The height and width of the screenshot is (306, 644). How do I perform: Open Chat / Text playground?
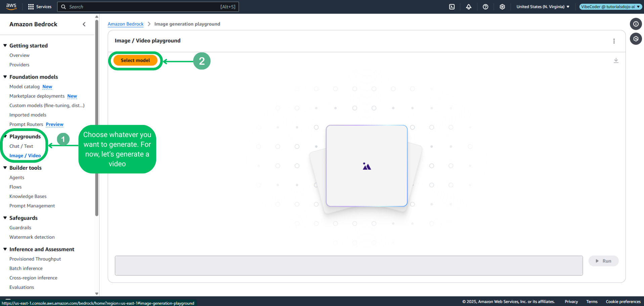tap(21, 146)
